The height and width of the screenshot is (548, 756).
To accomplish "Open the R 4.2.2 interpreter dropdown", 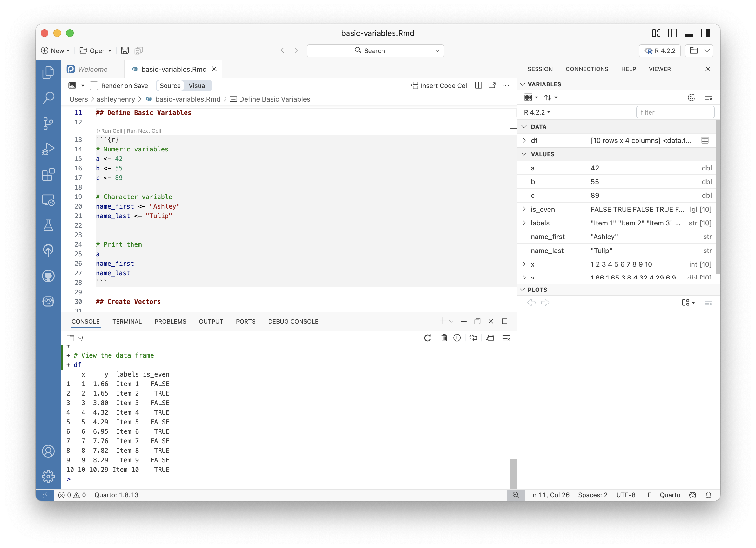I will pos(659,50).
